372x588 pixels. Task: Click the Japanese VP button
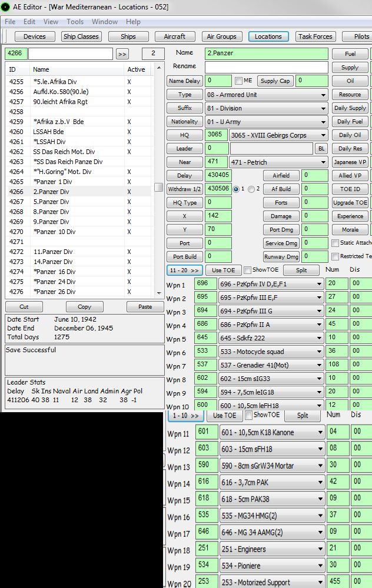350,162
